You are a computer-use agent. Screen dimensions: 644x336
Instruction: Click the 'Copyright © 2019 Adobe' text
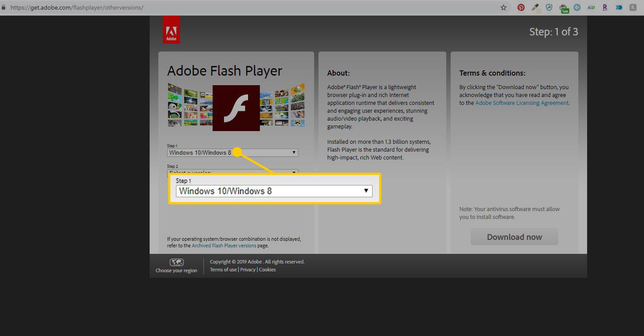click(x=236, y=262)
